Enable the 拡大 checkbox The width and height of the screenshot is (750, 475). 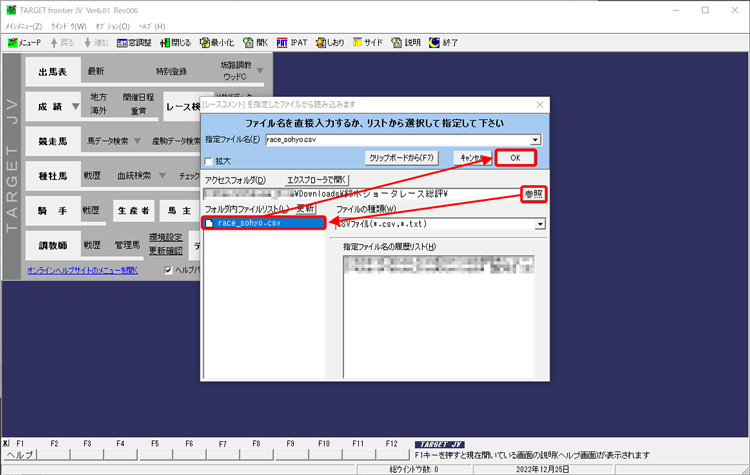(x=209, y=161)
